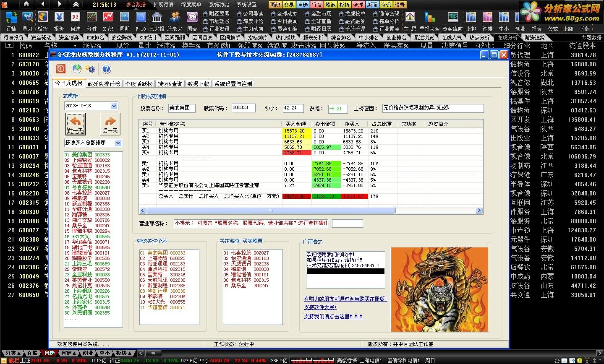Click the 前一天 previous day button
Image resolution: width=604 pixels, height=364 pixels.
76,124
